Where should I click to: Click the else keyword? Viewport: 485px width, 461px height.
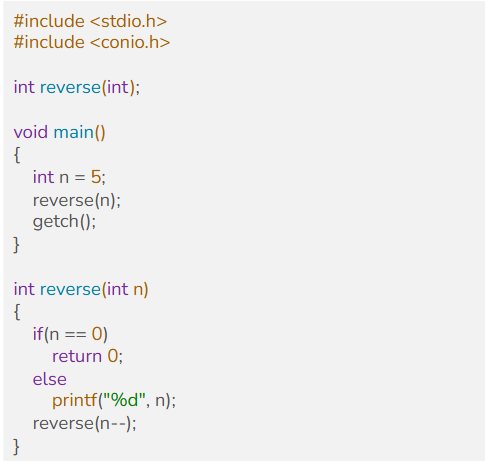[50, 379]
